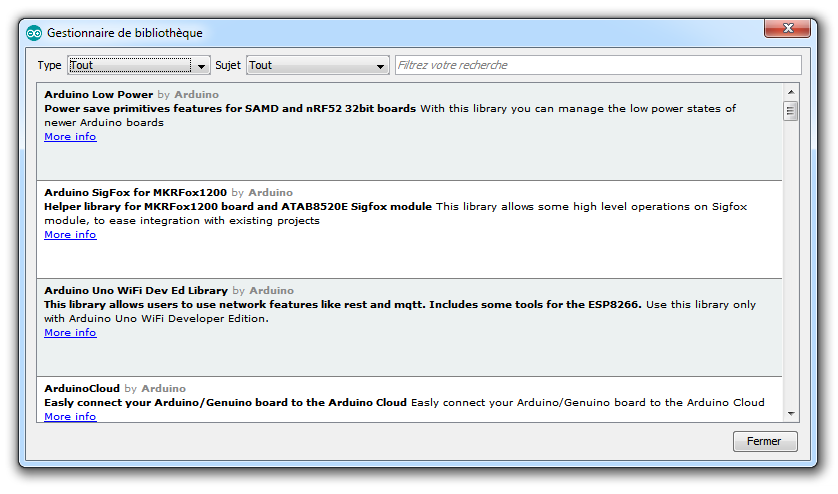Click the vertical scrollbar thumb
Image resolution: width=838 pixels, height=494 pixels.
pyautogui.click(x=791, y=111)
